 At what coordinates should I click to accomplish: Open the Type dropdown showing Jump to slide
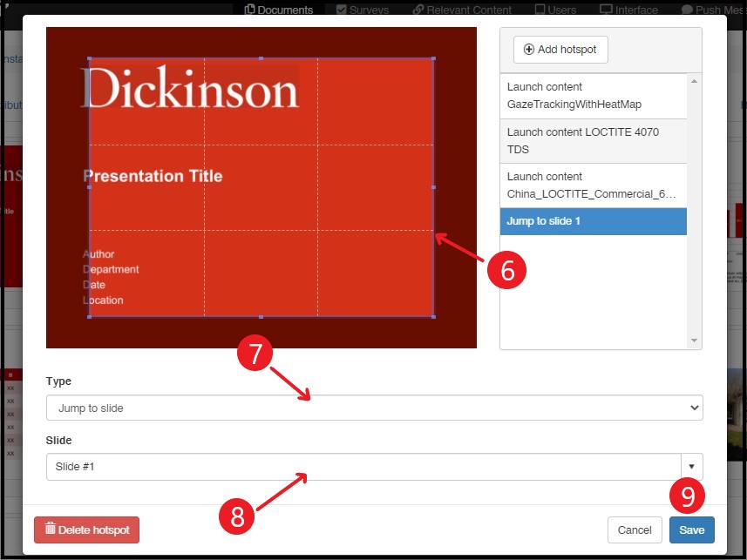[x=374, y=408]
